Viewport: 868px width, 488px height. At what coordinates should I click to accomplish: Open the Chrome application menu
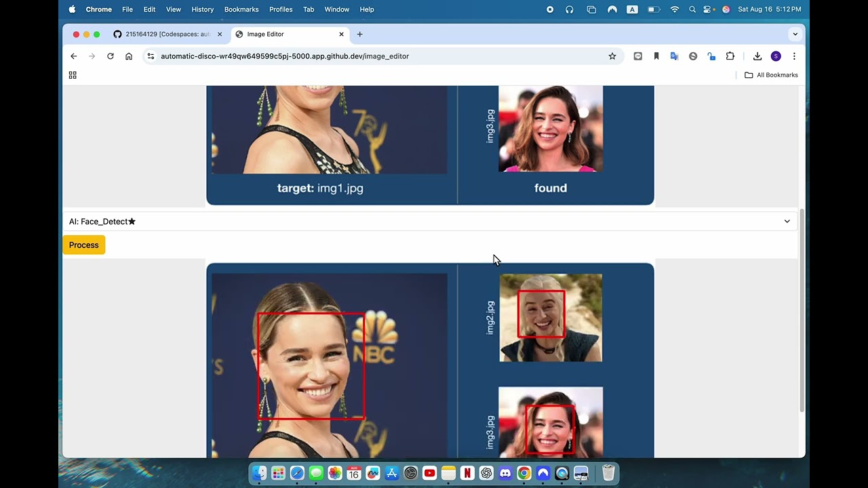pyautogui.click(x=99, y=9)
